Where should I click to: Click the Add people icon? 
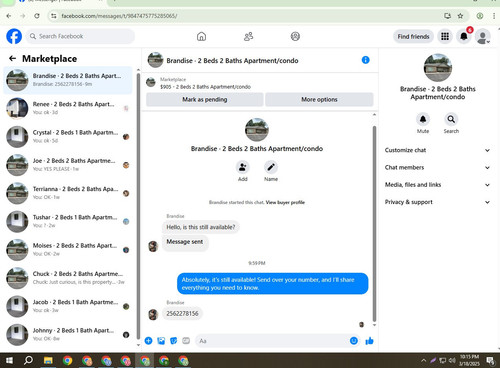(243, 167)
